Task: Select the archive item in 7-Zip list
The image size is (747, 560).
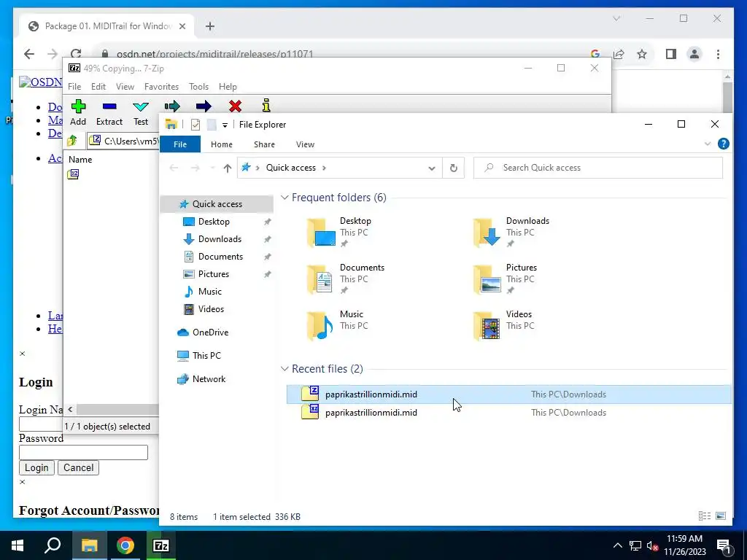Action: (x=73, y=174)
